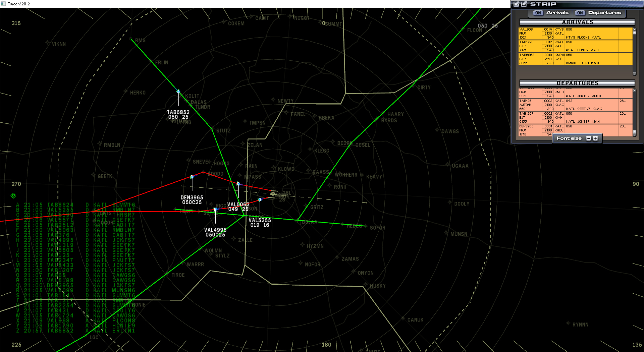Click the Tracon! 2012 title bar icon
This screenshot has width=644, height=352.
click(x=3, y=4)
